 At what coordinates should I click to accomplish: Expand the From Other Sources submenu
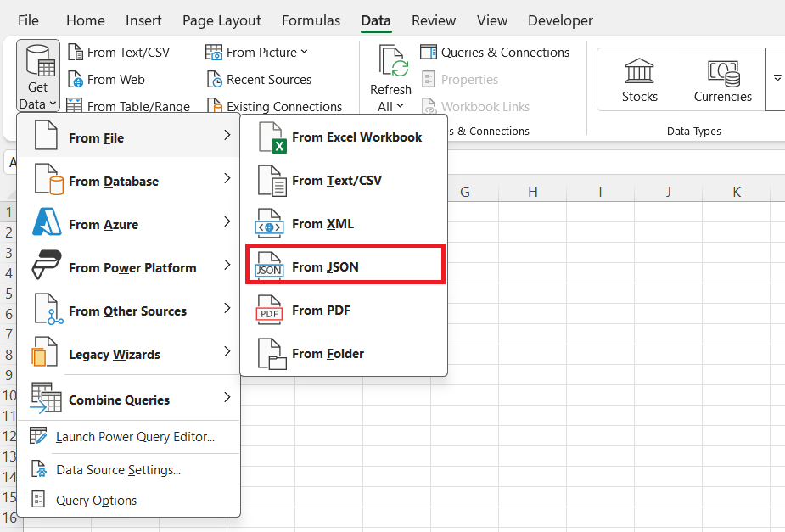pos(129,309)
